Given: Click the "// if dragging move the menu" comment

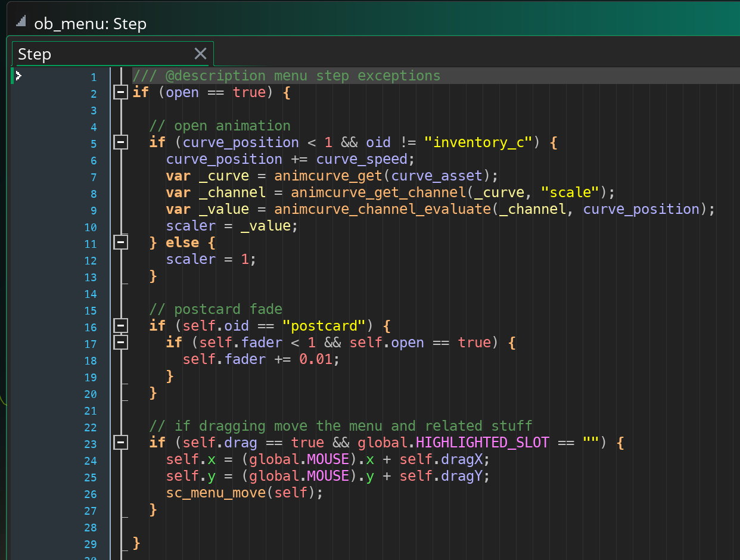Looking at the screenshot, I should click(x=341, y=426).
